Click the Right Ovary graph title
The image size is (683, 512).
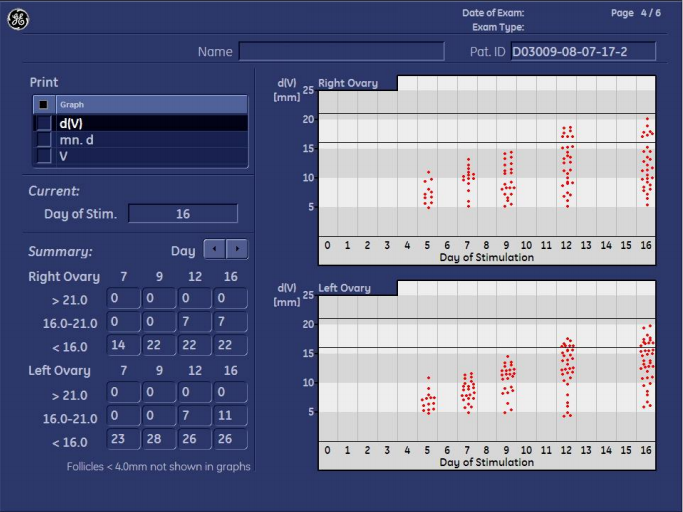pyautogui.click(x=348, y=83)
